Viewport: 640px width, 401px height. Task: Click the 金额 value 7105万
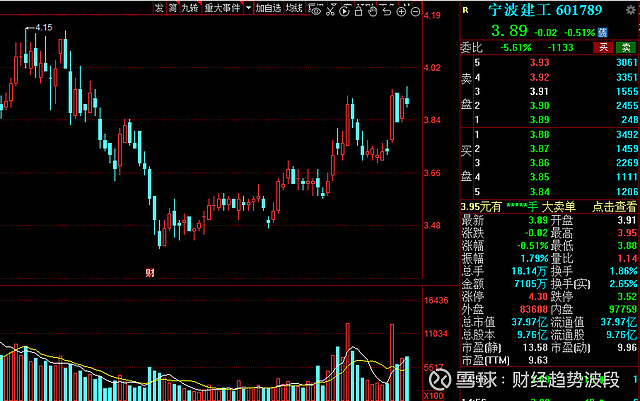(531, 284)
